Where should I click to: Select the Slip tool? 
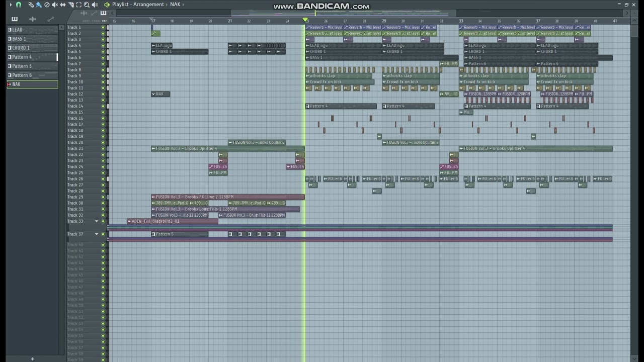(x=63, y=5)
